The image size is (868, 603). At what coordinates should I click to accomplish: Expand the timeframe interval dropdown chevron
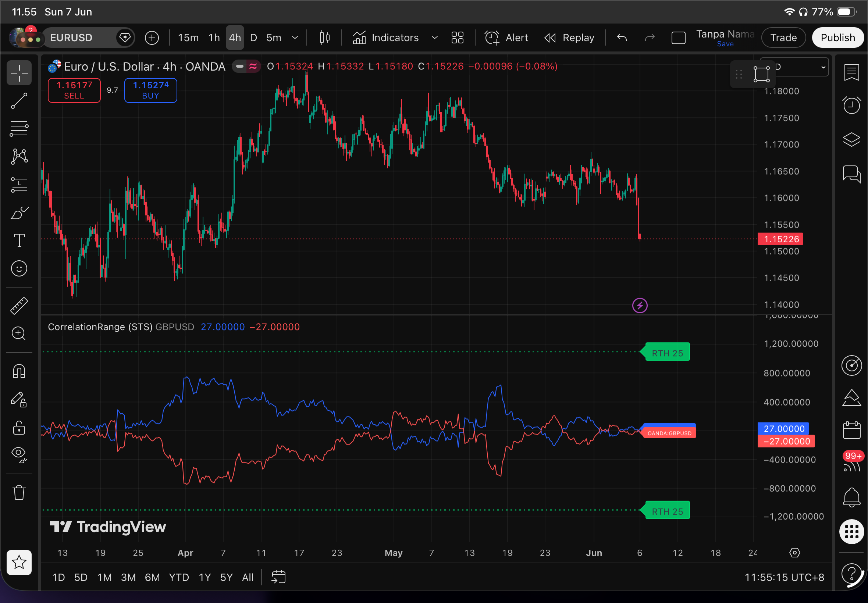[x=295, y=38]
